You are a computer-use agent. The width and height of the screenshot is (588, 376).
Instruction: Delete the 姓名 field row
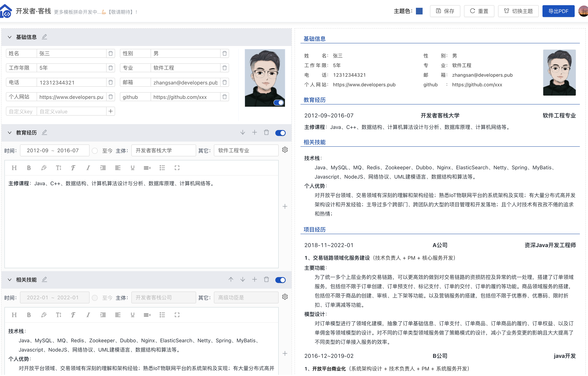pyautogui.click(x=111, y=53)
